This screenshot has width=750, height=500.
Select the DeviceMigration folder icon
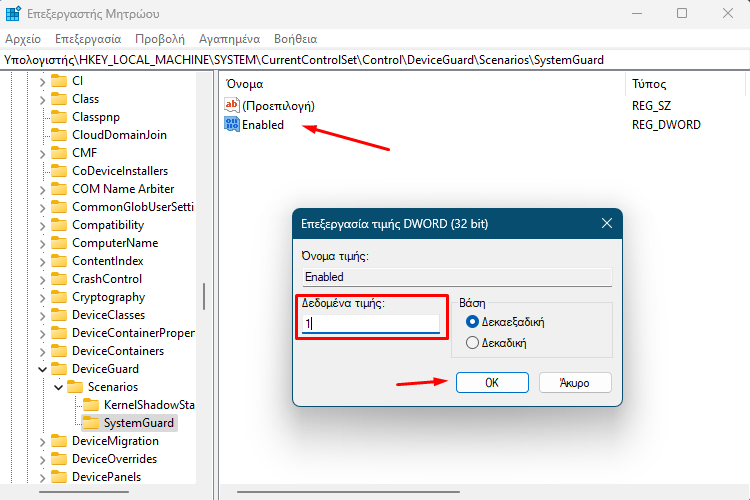coord(59,441)
